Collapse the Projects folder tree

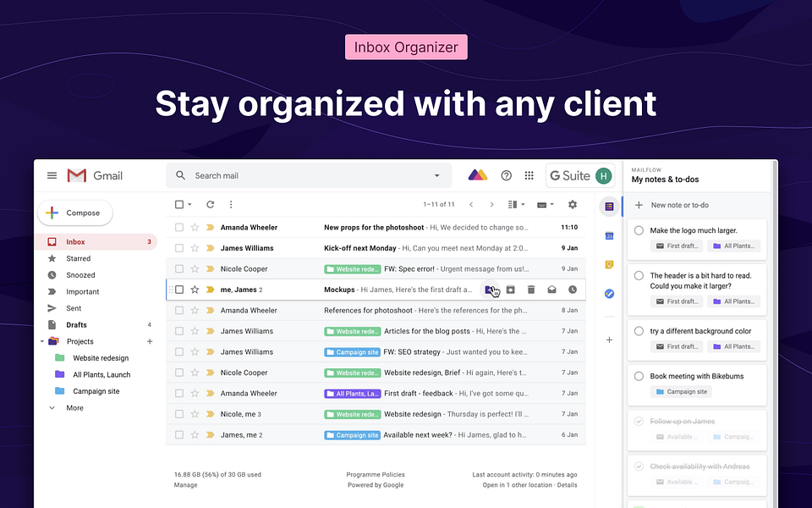point(42,341)
